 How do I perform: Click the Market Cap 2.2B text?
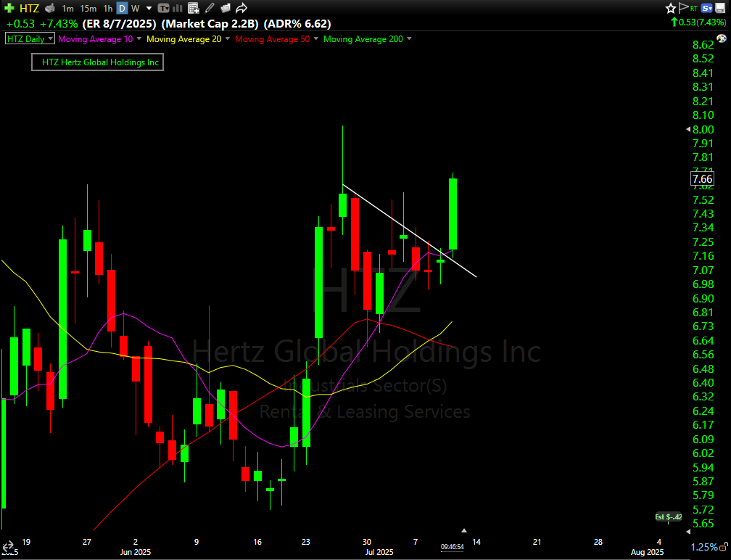coord(210,24)
